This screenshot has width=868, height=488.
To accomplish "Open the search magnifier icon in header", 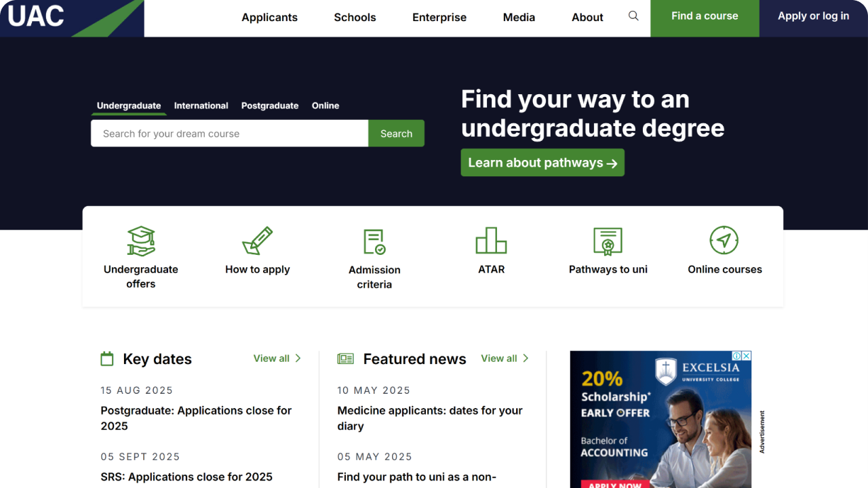I will [633, 16].
